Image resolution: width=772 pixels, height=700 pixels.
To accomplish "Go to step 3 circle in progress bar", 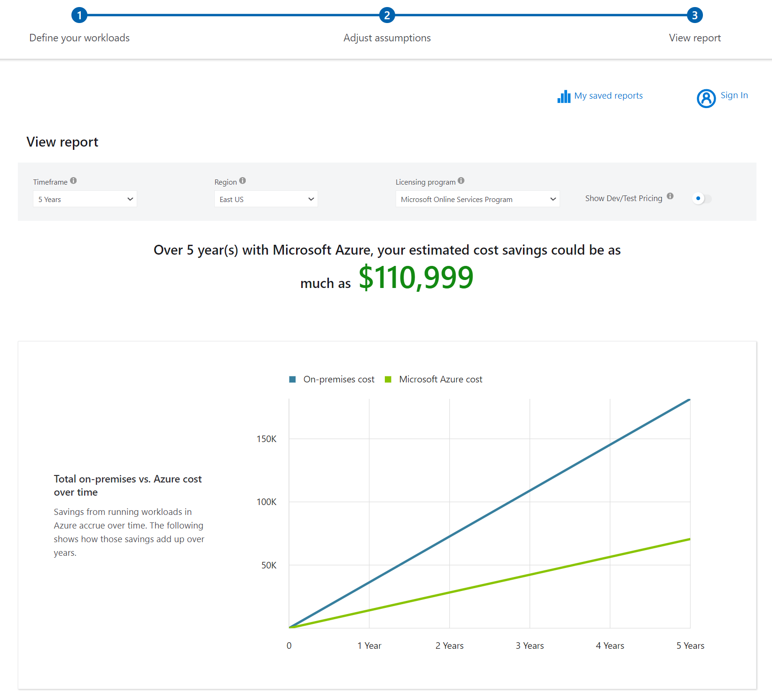I will pos(694,15).
